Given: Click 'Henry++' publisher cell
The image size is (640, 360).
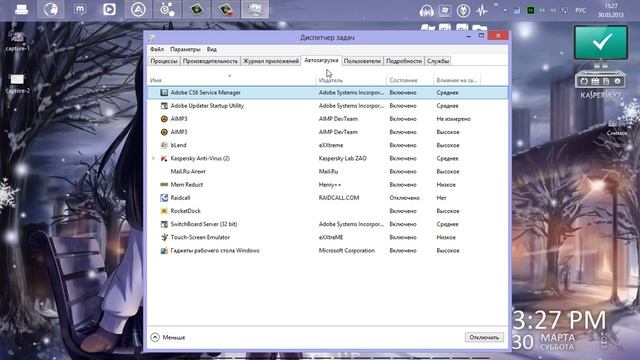Looking at the screenshot, I should [330, 184].
